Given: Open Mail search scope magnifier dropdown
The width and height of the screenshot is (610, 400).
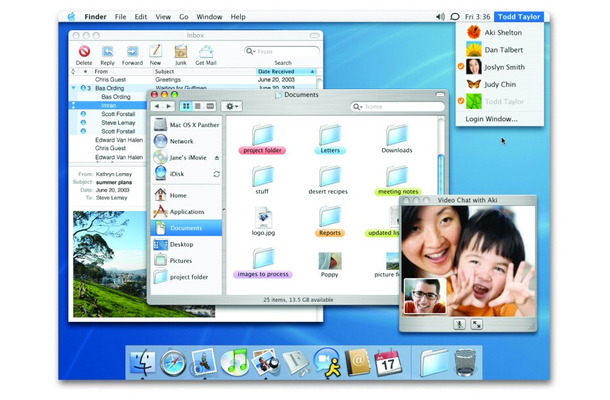Looking at the screenshot, I should (251, 51).
